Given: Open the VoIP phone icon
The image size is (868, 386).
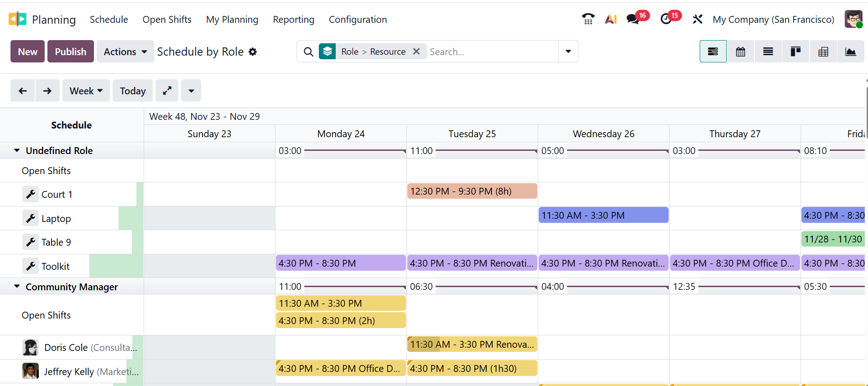Looking at the screenshot, I should (x=588, y=19).
